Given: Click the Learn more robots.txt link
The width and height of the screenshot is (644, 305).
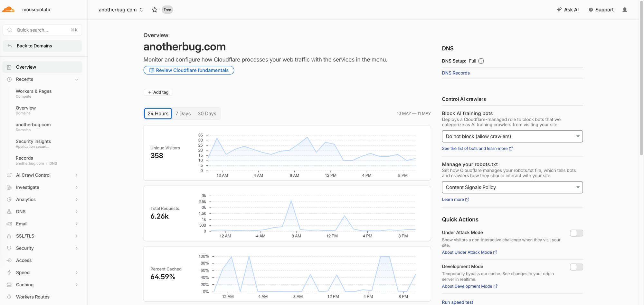Looking at the screenshot, I should [455, 200].
